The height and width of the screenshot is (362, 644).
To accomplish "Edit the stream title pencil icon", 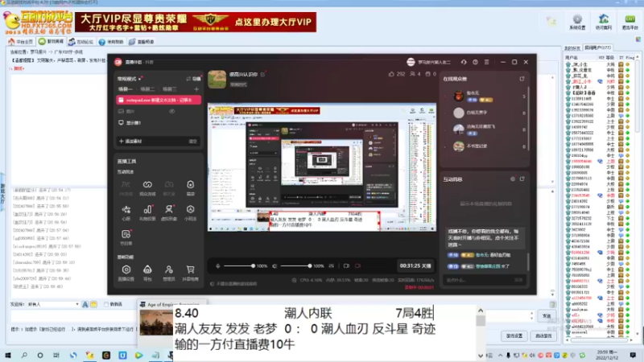I will click(x=263, y=74).
